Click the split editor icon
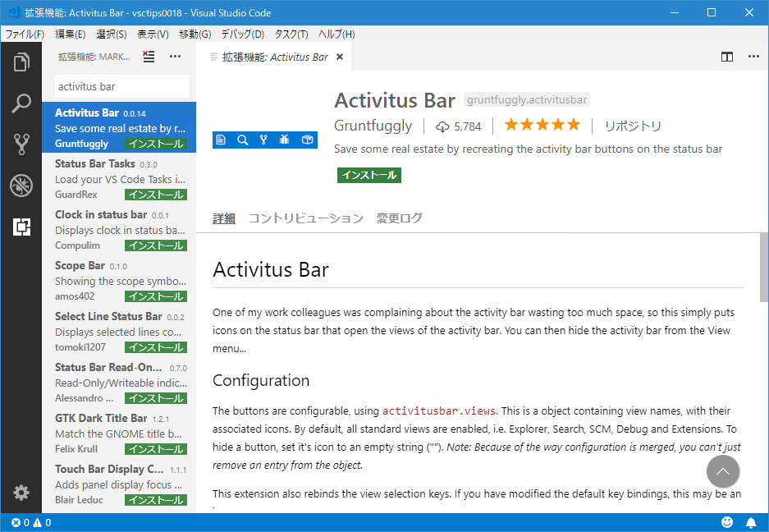769x532 pixels. (727, 57)
